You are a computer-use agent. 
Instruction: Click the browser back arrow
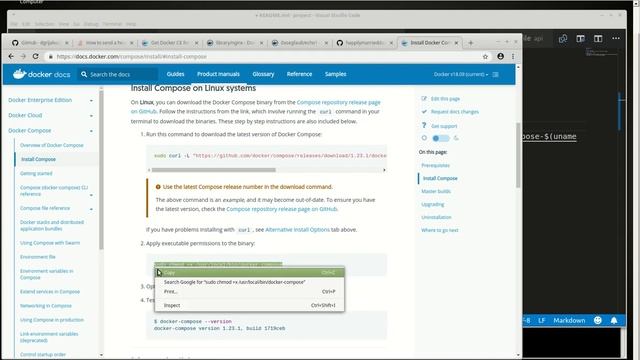11,56
